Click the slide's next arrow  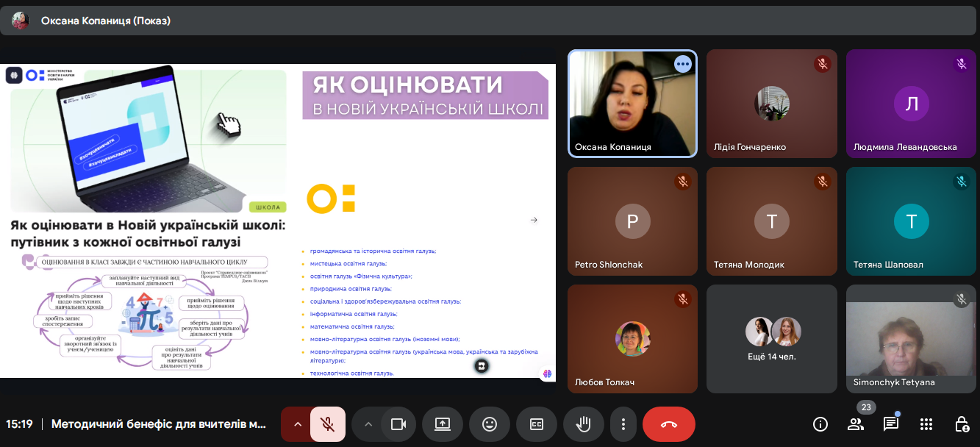pyautogui.click(x=534, y=220)
